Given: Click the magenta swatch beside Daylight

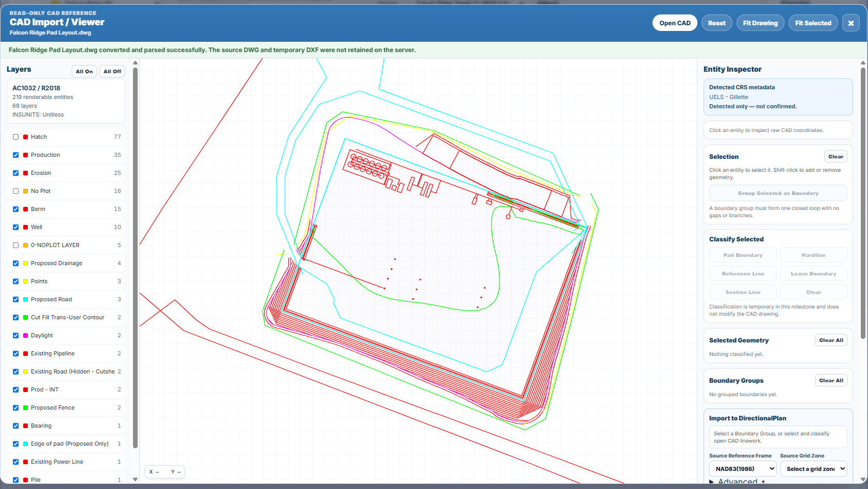Looking at the screenshot, I should (x=25, y=335).
